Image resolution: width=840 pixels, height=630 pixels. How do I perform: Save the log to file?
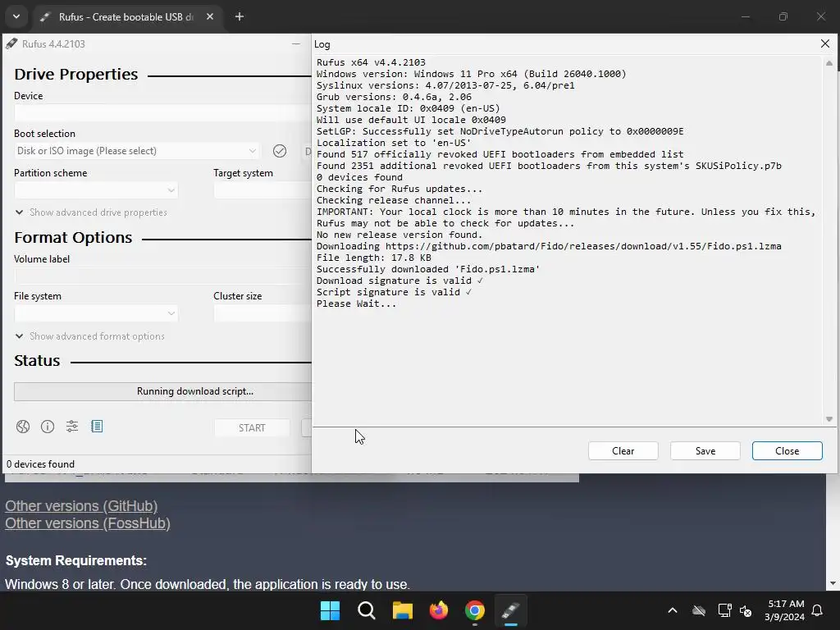(x=705, y=451)
